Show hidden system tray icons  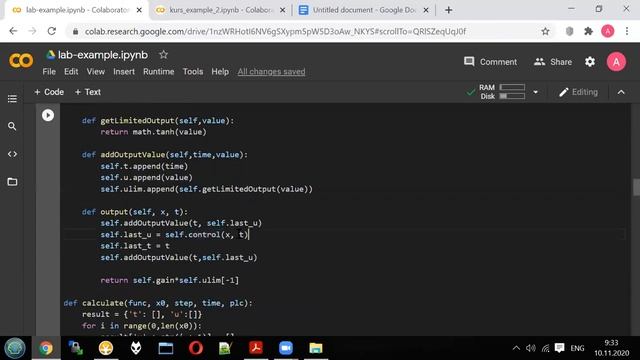[x=516, y=348]
